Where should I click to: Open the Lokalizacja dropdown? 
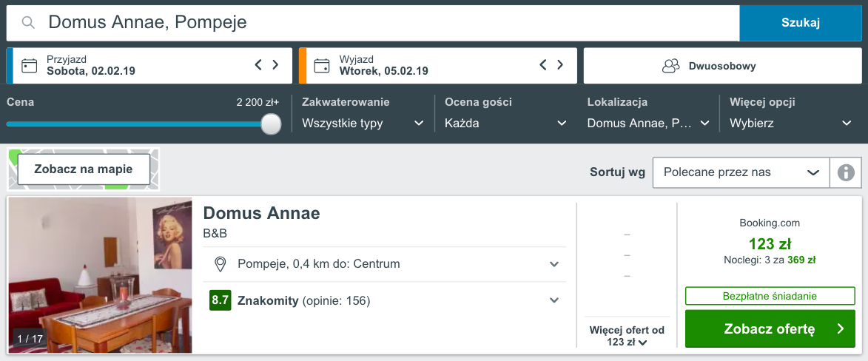click(x=648, y=123)
